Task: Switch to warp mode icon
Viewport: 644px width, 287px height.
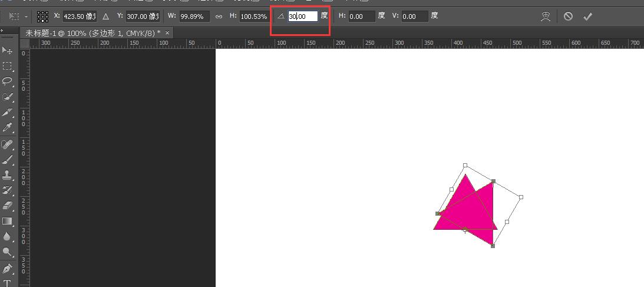Action: click(546, 16)
